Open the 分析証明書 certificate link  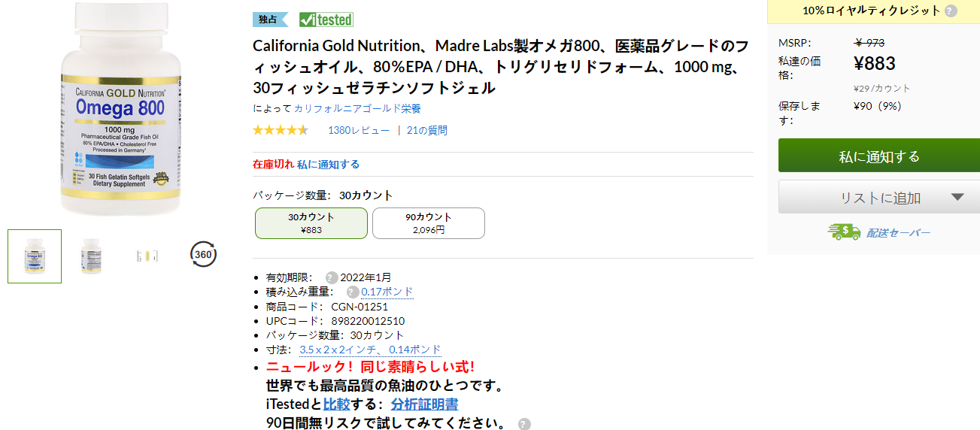click(x=424, y=404)
